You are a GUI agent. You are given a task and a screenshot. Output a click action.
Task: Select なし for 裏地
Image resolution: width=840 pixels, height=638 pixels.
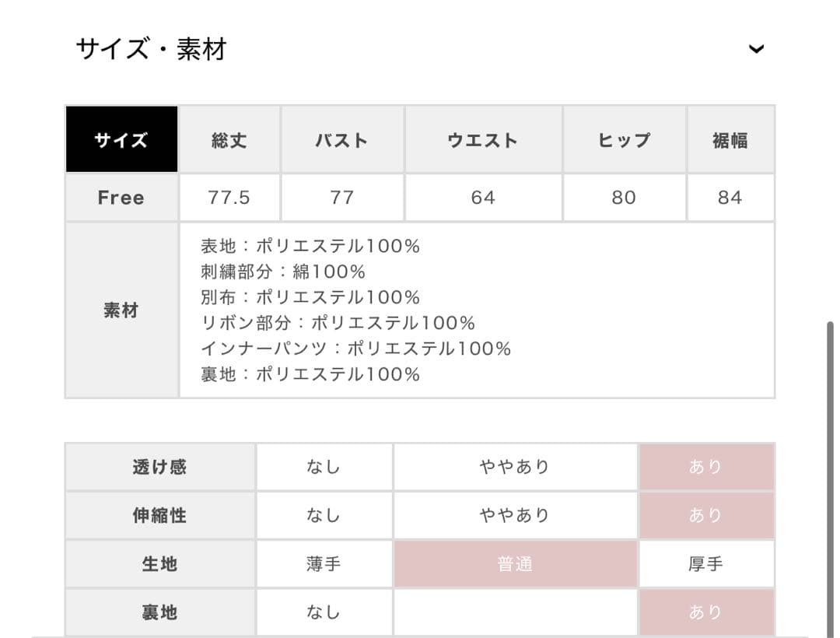pyautogui.click(x=324, y=612)
